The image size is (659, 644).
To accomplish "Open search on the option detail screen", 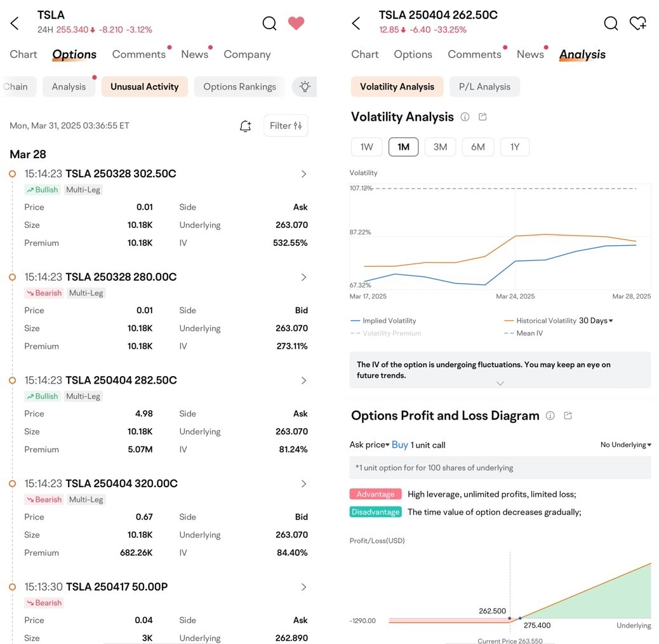I will pos(611,23).
